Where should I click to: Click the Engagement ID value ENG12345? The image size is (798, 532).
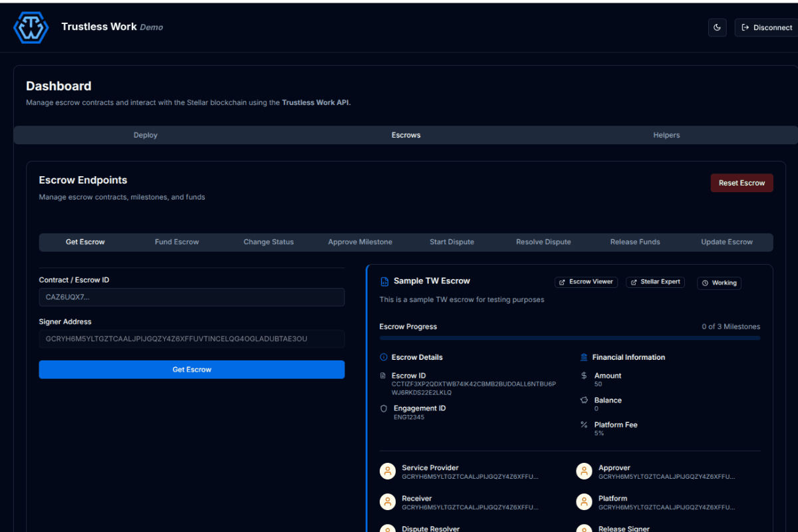409,418
